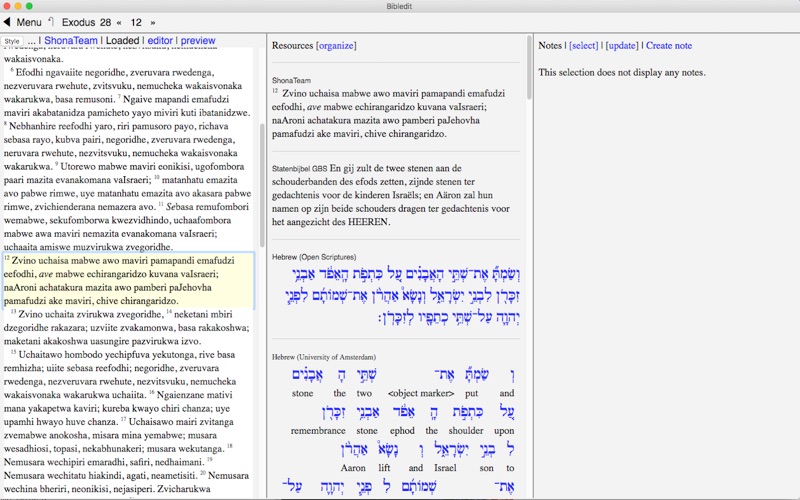Click the gloss 'remembrance'
Viewport: 800px width, 500px height.
point(318,430)
